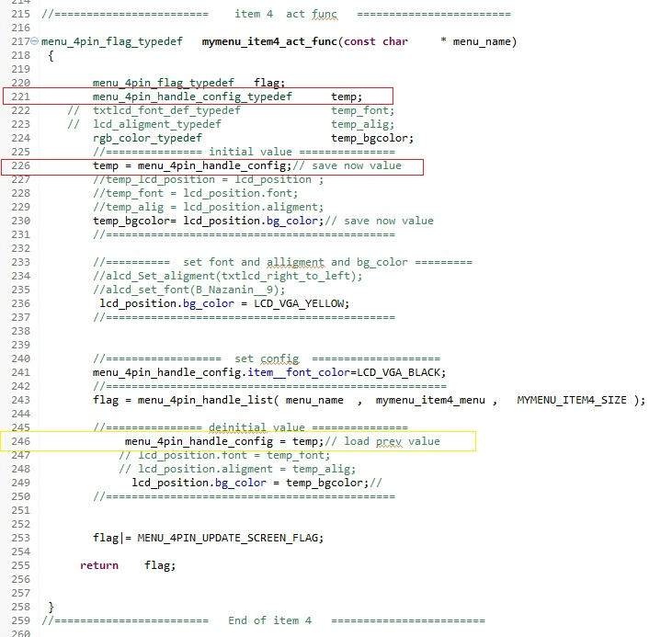Image resolution: width=672 pixels, height=637 pixels.
Task: Click line number 226 in the gutter
Action: pos(21,165)
